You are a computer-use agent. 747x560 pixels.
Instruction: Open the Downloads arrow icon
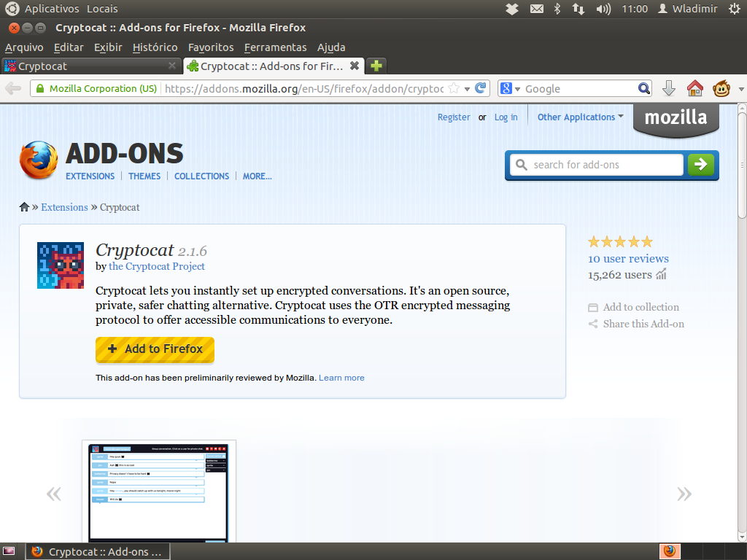[x=669, y=88]
